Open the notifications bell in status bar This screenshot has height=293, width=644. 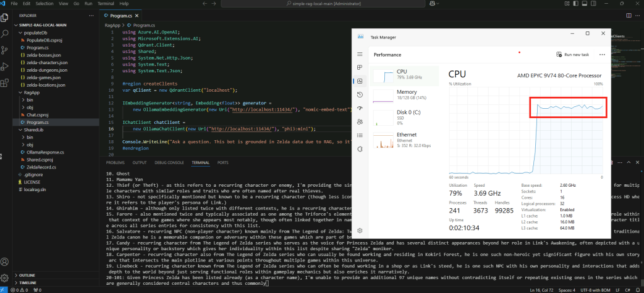pos(638,290)
